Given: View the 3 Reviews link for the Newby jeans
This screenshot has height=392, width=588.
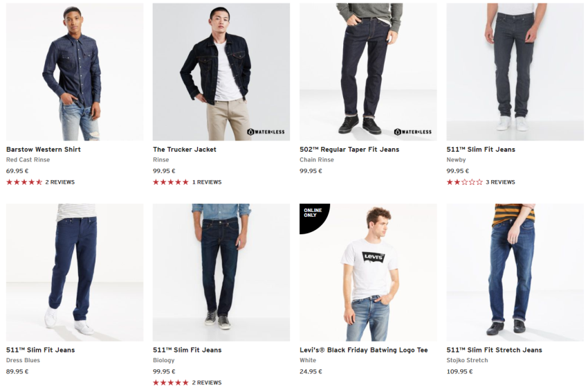Looking at the screenshot, I should [x=500, y=182].
